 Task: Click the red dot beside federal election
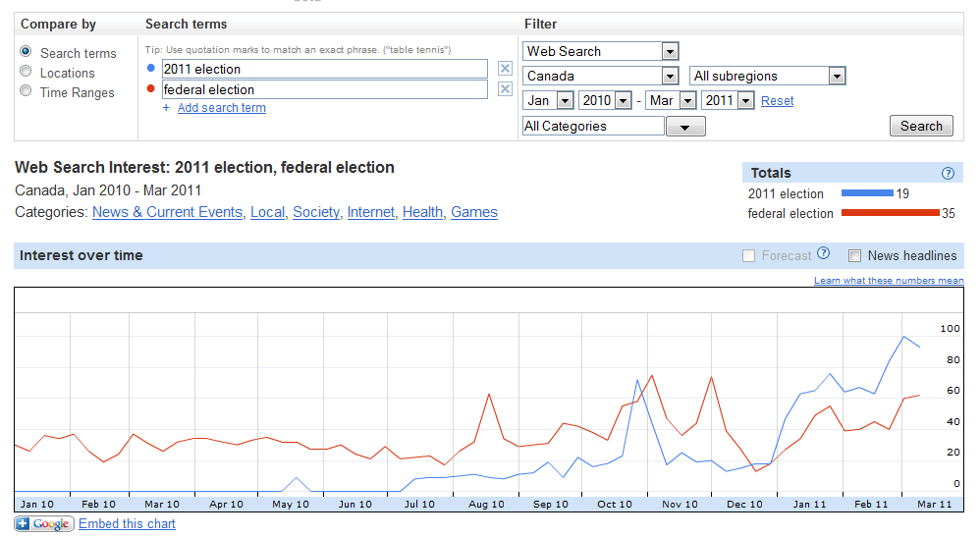[150, 88]
